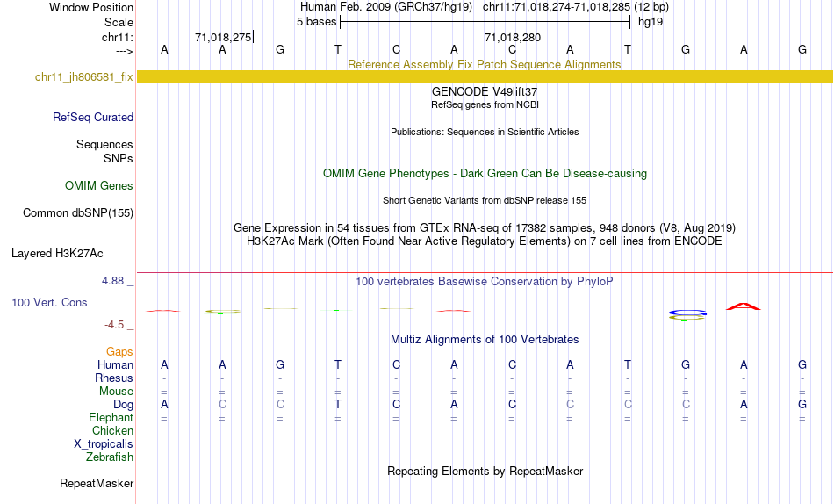Screen dimensions: 834x504
Task: Select the Chicken alignment row label
Action: pos(112,430)
